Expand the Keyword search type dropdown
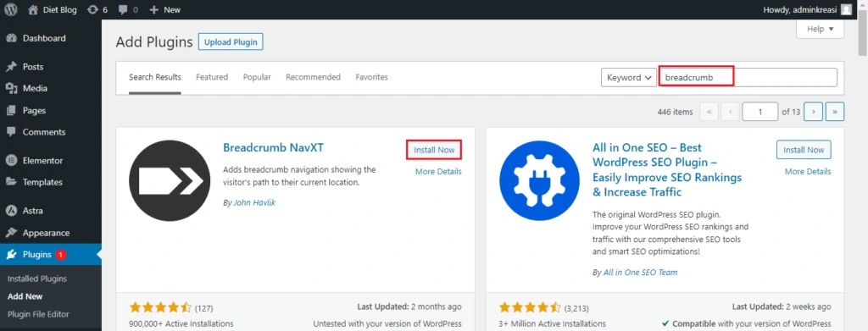The image size is (868, 331). (x=628, y=77)
